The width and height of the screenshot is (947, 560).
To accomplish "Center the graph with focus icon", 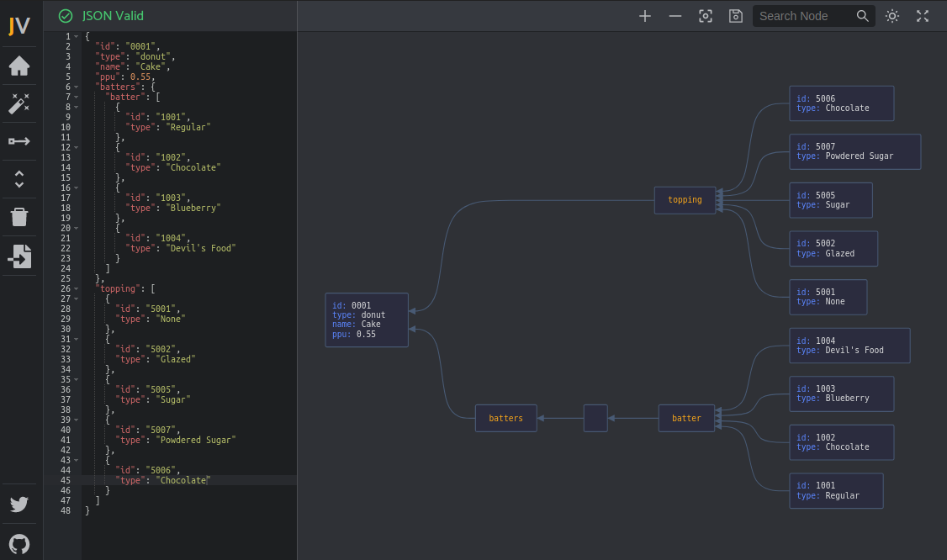I will (706, 16).
